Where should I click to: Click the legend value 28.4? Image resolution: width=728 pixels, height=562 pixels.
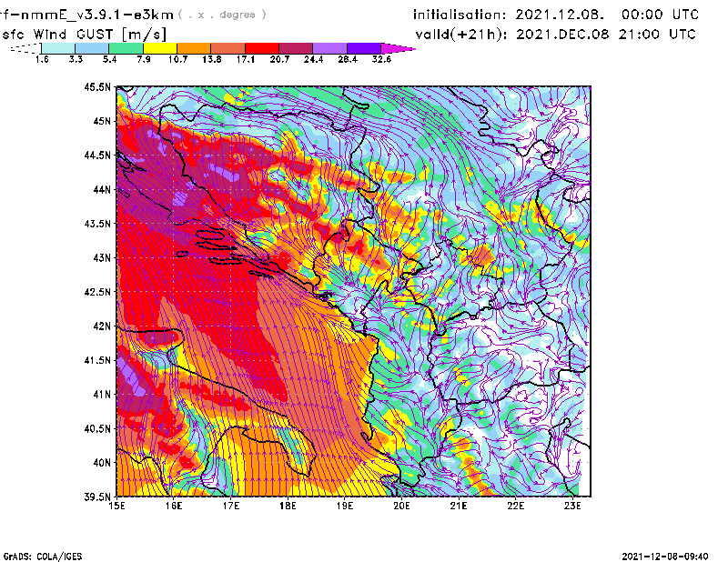(348, 59)
